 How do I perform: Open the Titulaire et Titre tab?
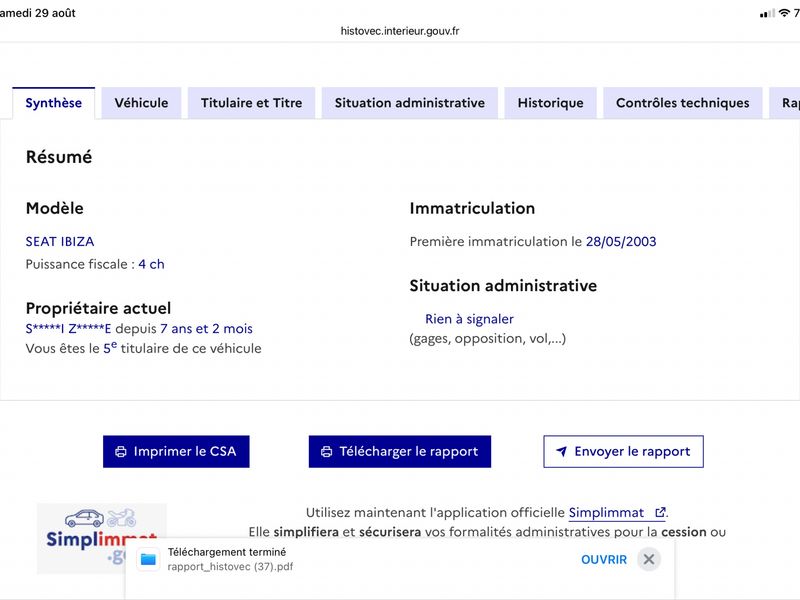tap(251, 103)
